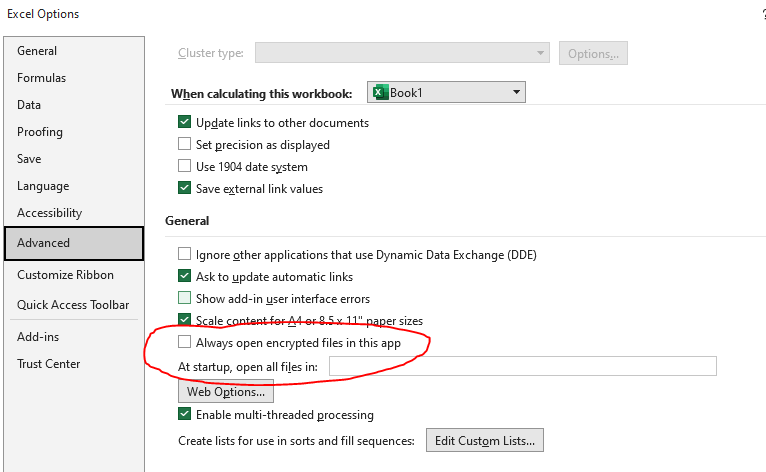
Task: Disable Enable multi-threaded processing
Action: coord(184,414)
